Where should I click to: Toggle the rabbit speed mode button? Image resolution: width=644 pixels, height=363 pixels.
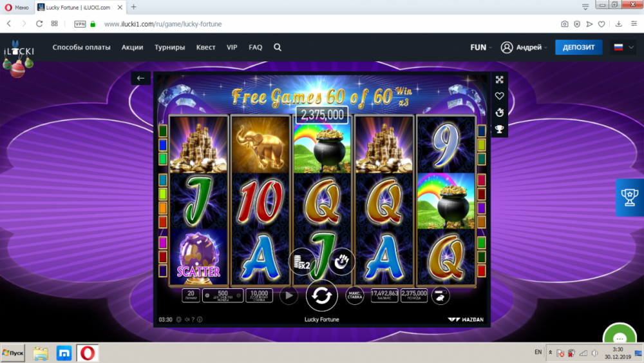(x=440, y=295)
